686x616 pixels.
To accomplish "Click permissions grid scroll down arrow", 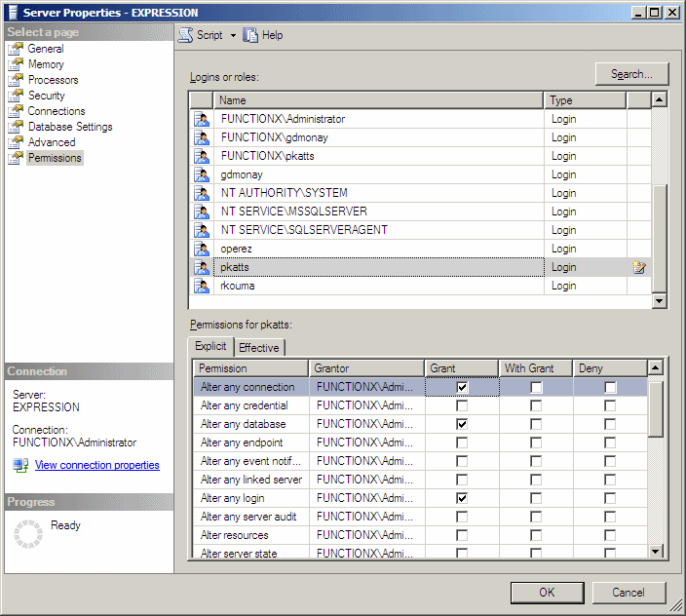I will coord(655,551).
